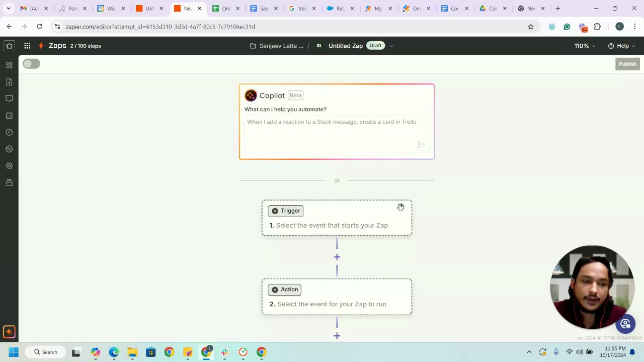Image resolution: width=644 pixels, height=362 pixels.
Task: Open File Explorer from the taskbar
Action: click(132, 352)
